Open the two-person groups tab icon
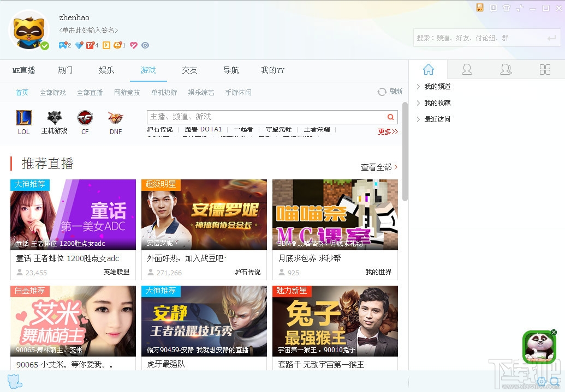The width and height of the screenshot is (565, 392). click(506, 69)
